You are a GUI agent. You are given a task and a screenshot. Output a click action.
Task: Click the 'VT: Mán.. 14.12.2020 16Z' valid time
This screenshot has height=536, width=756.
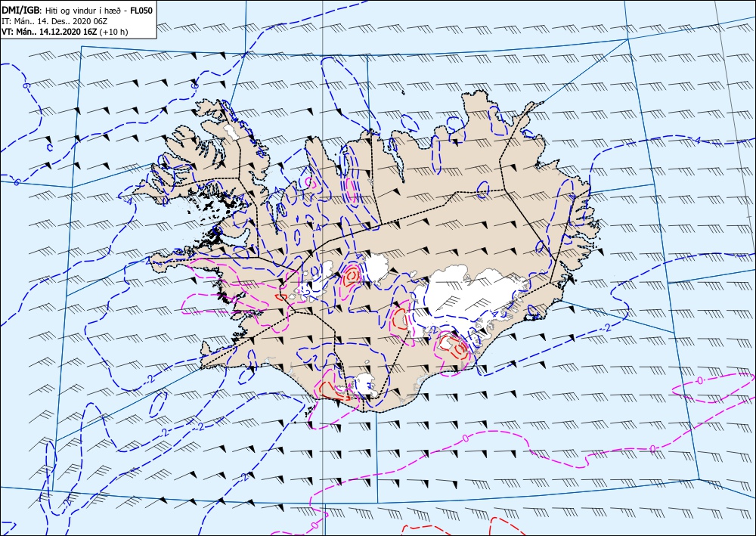point(49,32)
